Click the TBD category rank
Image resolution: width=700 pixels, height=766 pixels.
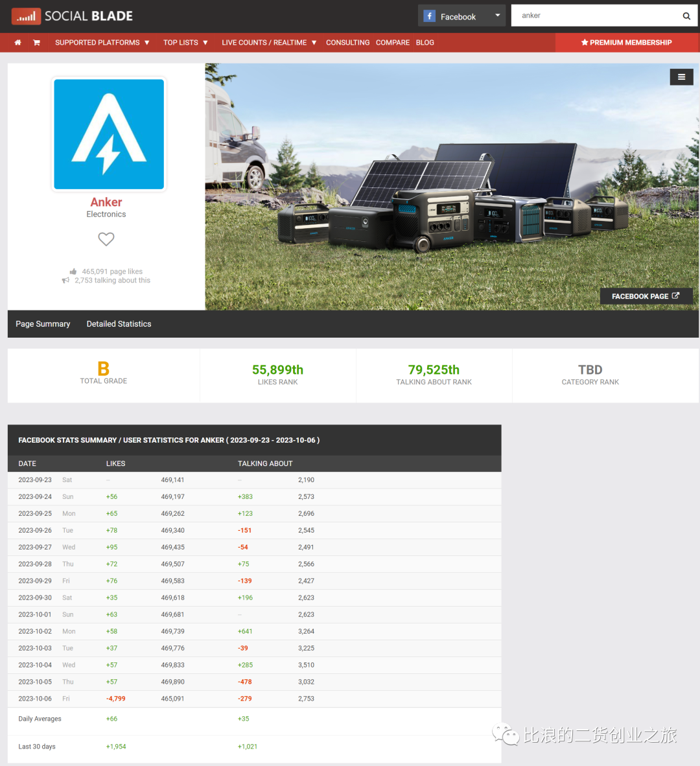click(x=590, y=370)
